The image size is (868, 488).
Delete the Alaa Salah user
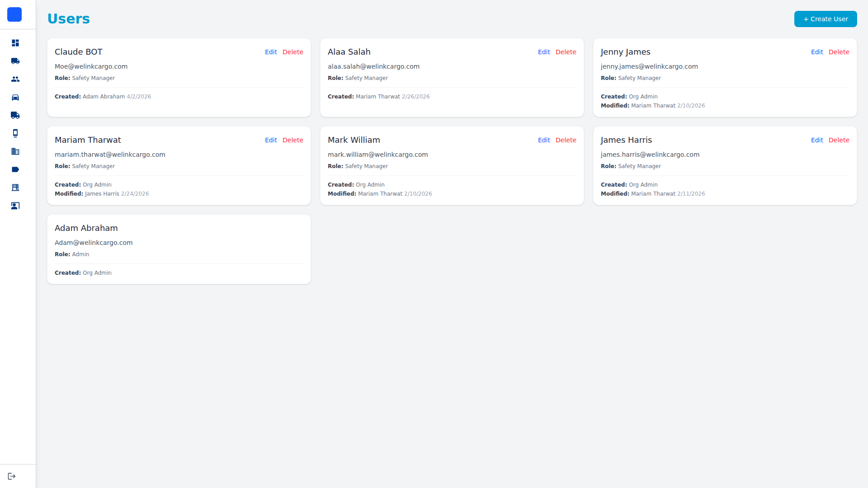point(566,52)
